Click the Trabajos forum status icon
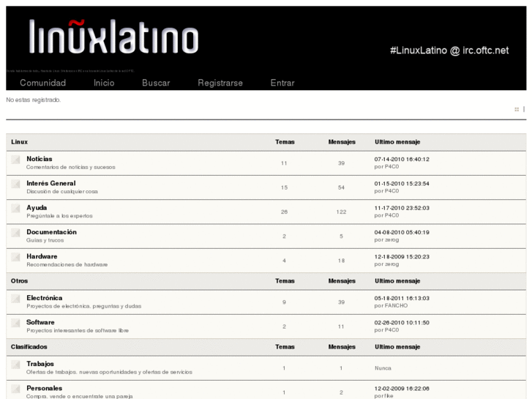 [x=15, y=365]
